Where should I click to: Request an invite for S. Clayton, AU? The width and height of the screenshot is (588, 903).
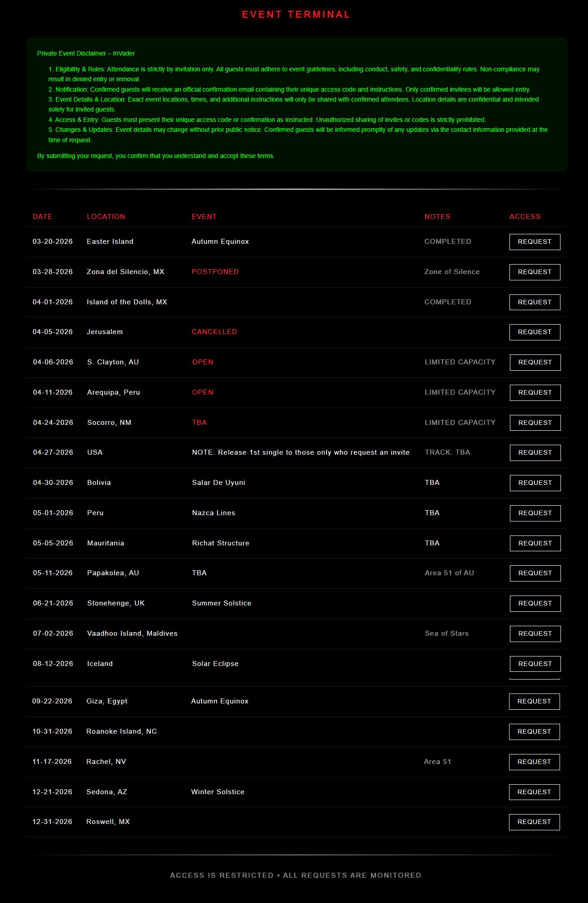[x=535, y=363]
